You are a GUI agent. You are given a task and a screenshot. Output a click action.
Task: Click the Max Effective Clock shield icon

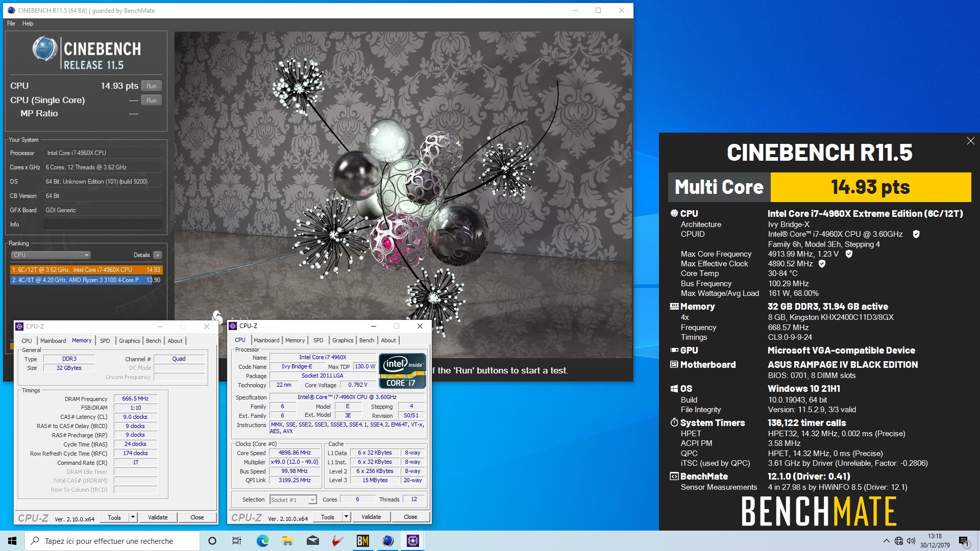pyautogui.click(x=822, y=264)
